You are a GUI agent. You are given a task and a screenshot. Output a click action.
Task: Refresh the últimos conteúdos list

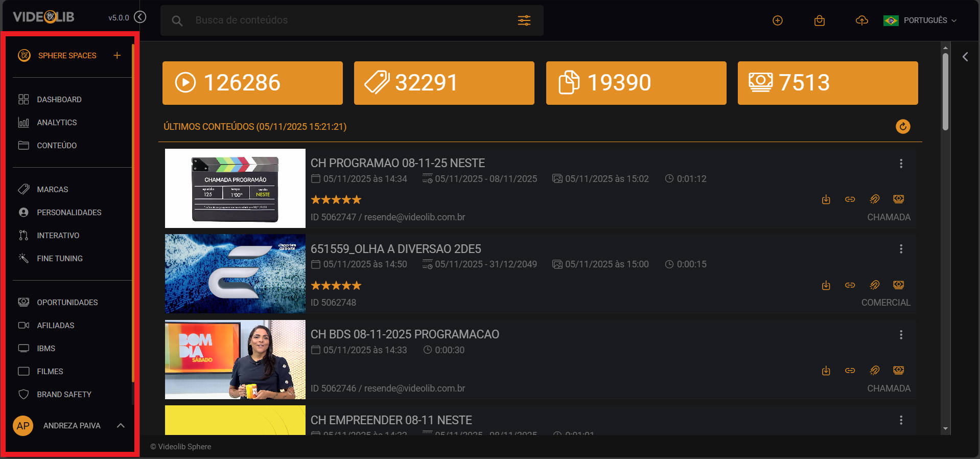click(903, 126)
